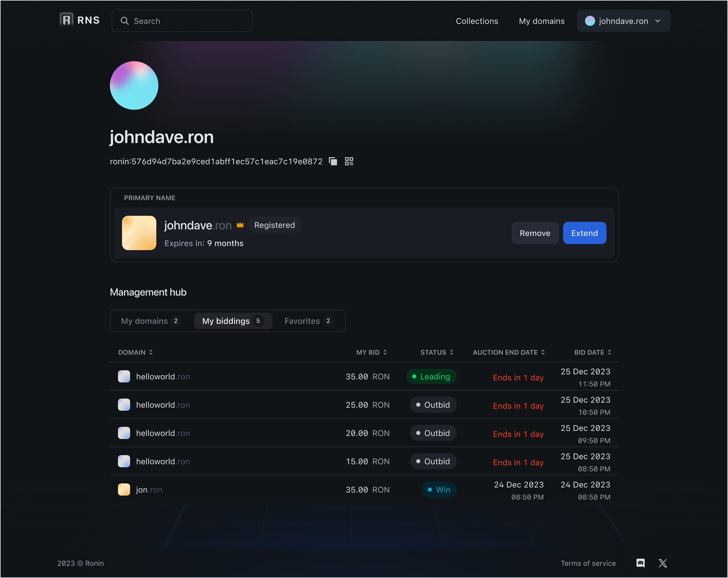Open Discord link in footer
Screen dimensions: 728x578
coord(640,563)
